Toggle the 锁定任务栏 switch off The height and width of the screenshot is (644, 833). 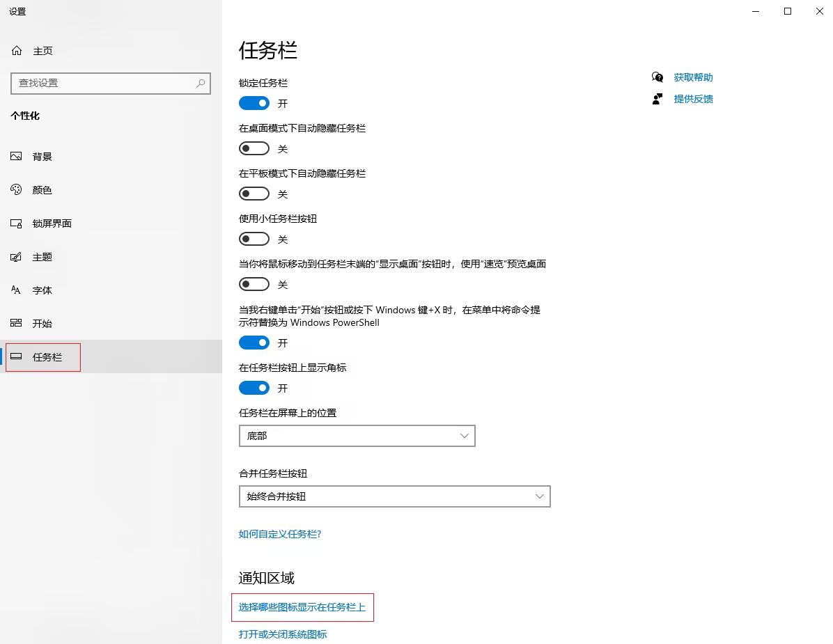coord(254,103)
